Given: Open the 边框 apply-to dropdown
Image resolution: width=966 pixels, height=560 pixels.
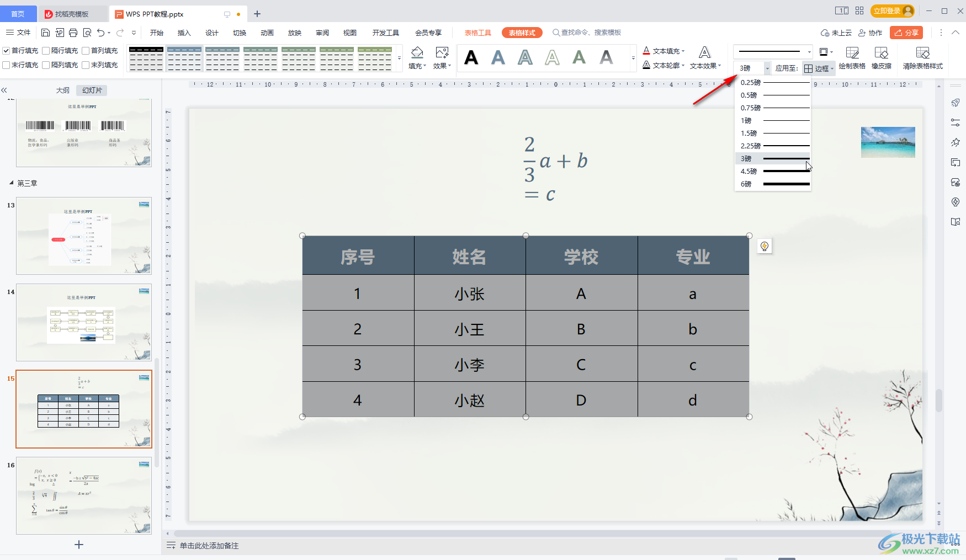Looking at the screenshot, I should [819, 68].
